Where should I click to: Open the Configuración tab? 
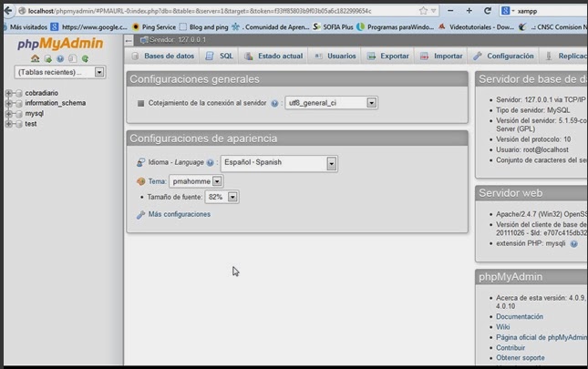coord(503,56)
